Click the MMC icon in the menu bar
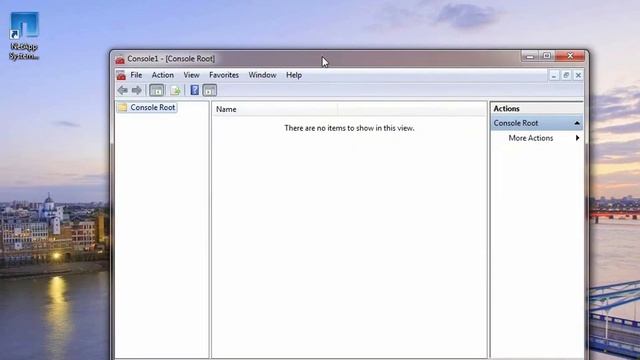This screenshot has height=360, width=640. pyautogui.click(x=121, y=75)
